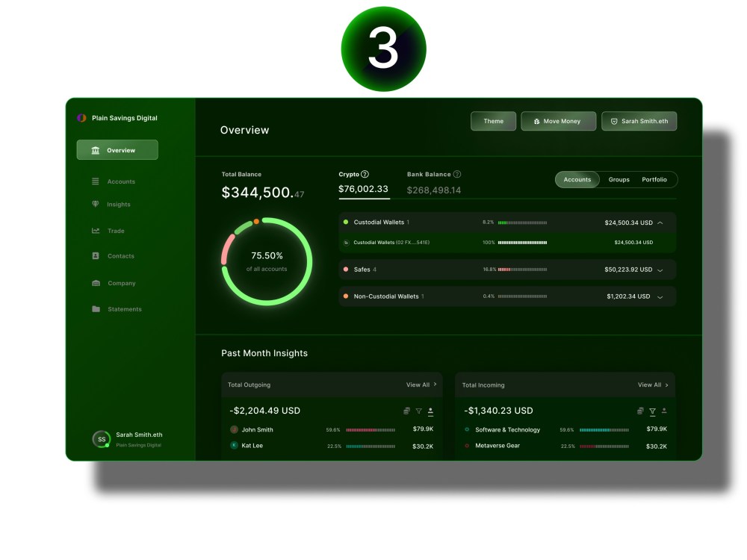This screenshot has height=560, width=747.
Task: Expand the Non-Custodial Wallets row
Action: pyautogui.click(x=660, y=297)
